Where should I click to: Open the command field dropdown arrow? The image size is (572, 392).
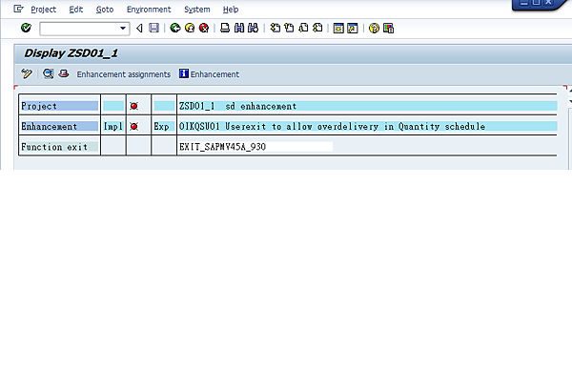point(123,28)
